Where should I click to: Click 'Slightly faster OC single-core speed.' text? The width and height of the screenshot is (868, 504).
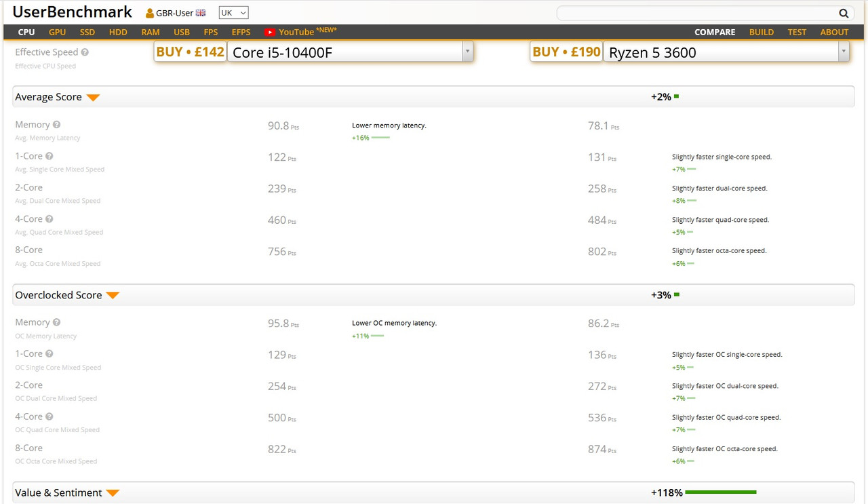(727, 355)
